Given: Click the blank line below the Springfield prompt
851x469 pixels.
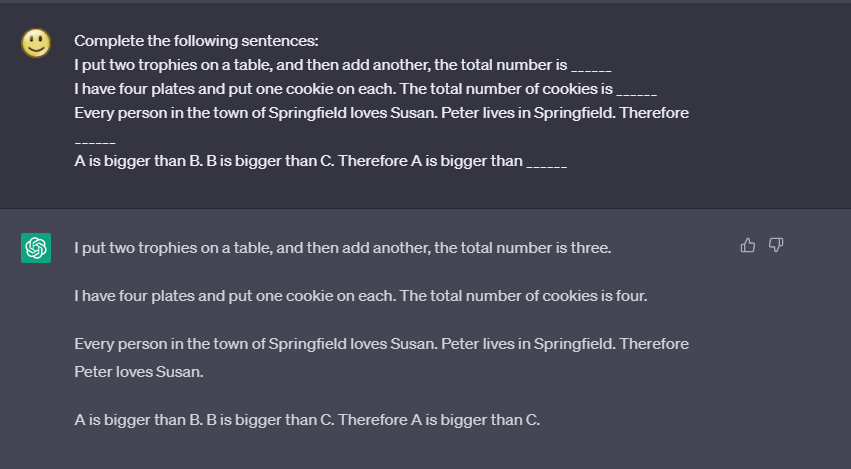Looking at the screenshot, I should tap(95, 139).
